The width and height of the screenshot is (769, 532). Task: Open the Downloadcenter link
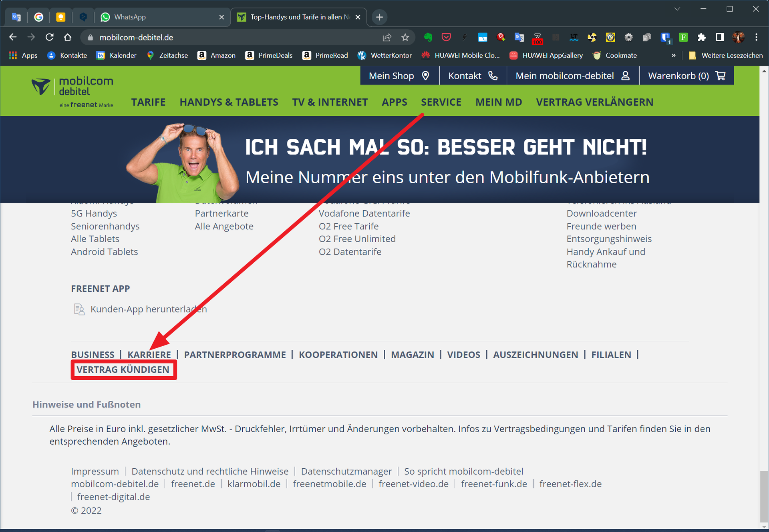[x=601, y=213]
